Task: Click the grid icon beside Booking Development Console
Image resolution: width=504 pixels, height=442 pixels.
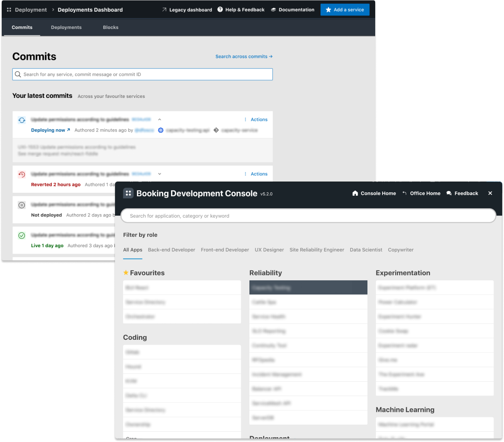Action: pyautogui.click(x=128, y=193)
